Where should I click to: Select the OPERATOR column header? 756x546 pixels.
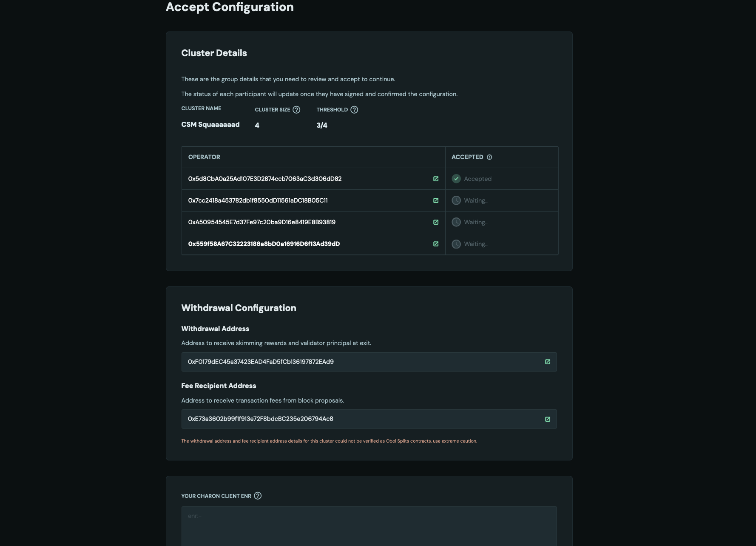click(204, 157)
